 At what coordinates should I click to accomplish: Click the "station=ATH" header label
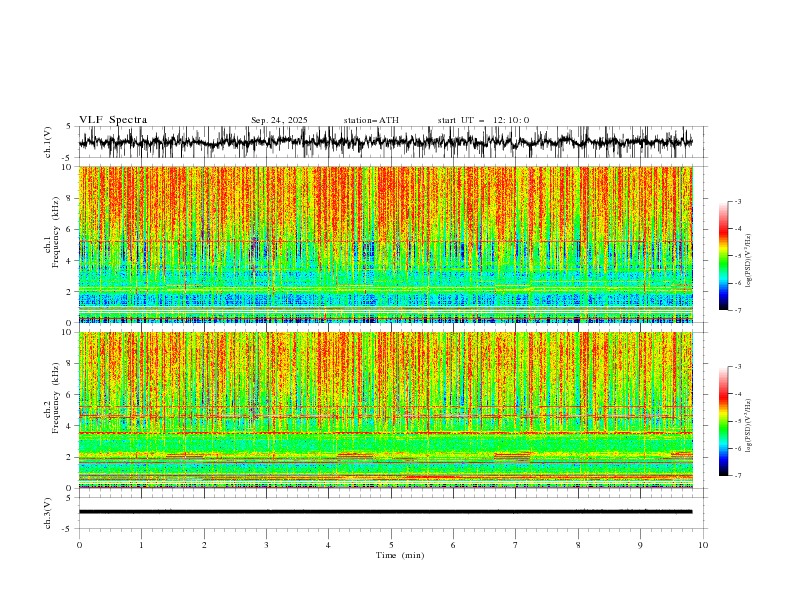point(371,120)
